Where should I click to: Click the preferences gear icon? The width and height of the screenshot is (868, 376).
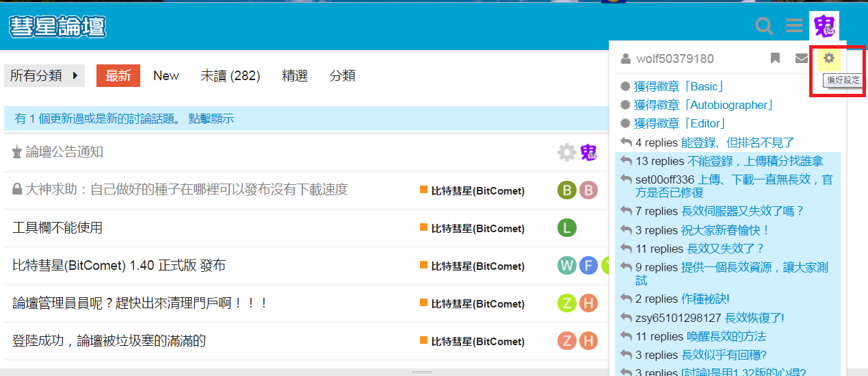tap(829, 59)
